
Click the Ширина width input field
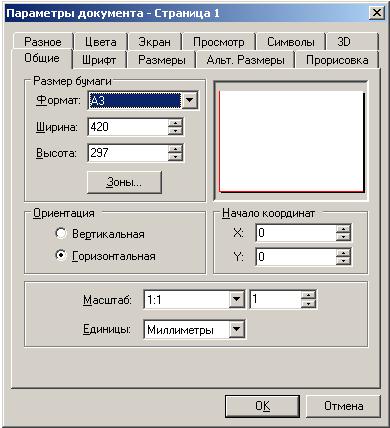coord(128,127)
